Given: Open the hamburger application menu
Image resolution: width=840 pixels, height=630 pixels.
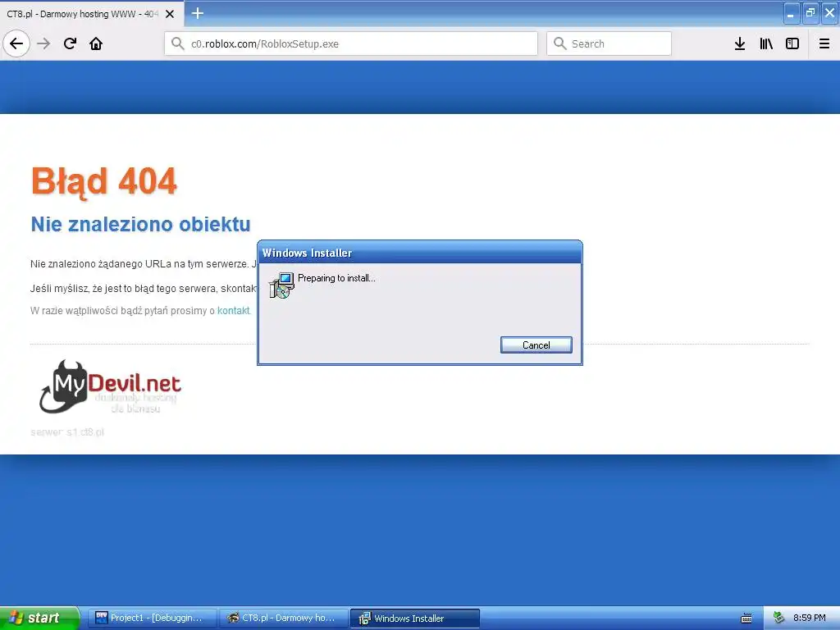Looking at the screenshot, I should pyautogui.click(x=824, y=43).
